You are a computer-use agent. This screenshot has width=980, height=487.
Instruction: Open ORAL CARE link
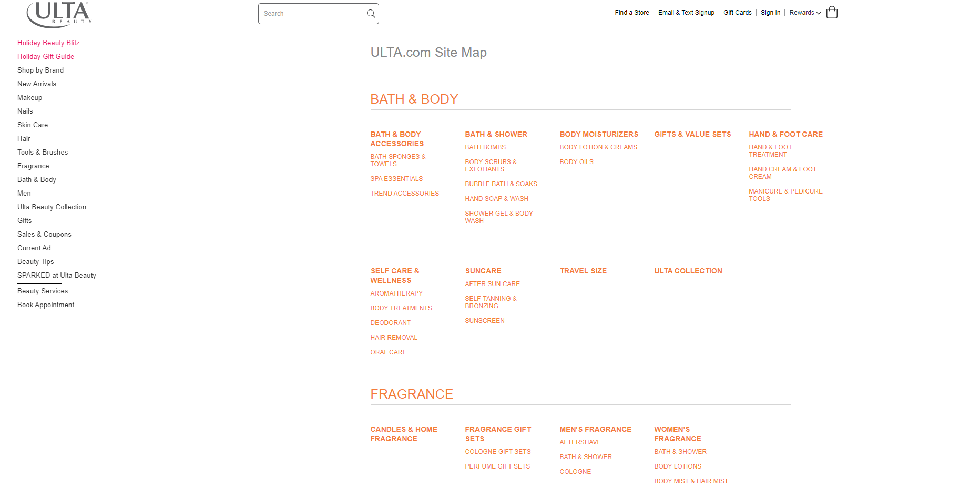click(x=388, y=352)
